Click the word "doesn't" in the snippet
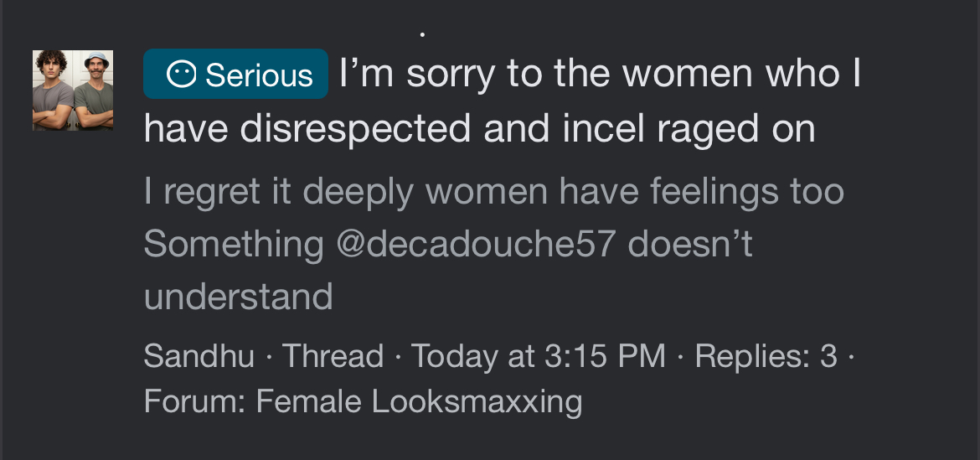The height and width of the screenshot is (460, 980). (690, 244)
